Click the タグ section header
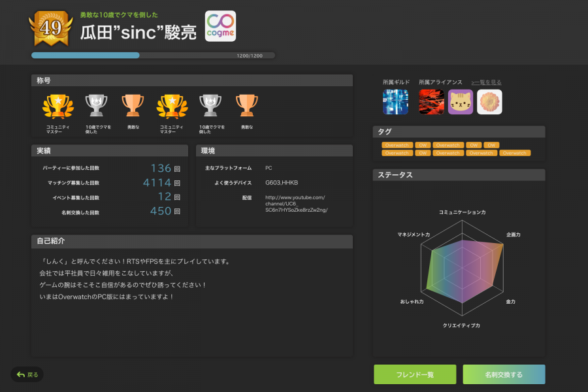 tap(459, 132)
